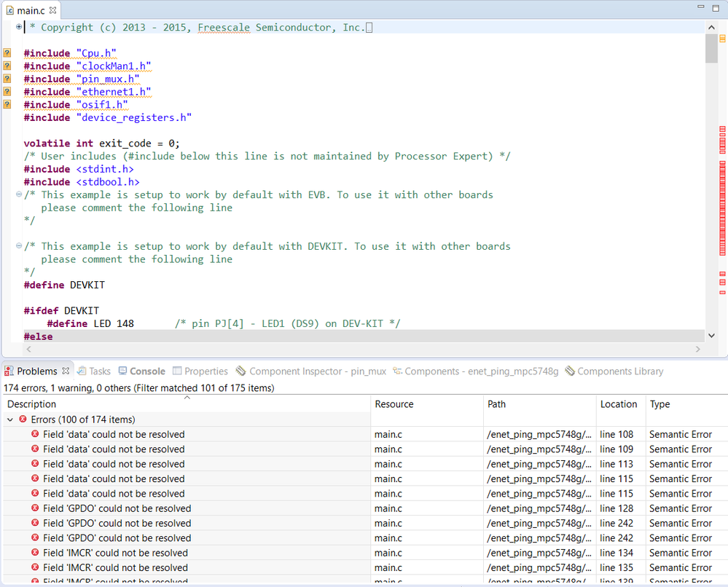Click the 'volatile int exit_code = 0;' line
The width and height of the screenshot is (728, 587).
coord(102,143)
